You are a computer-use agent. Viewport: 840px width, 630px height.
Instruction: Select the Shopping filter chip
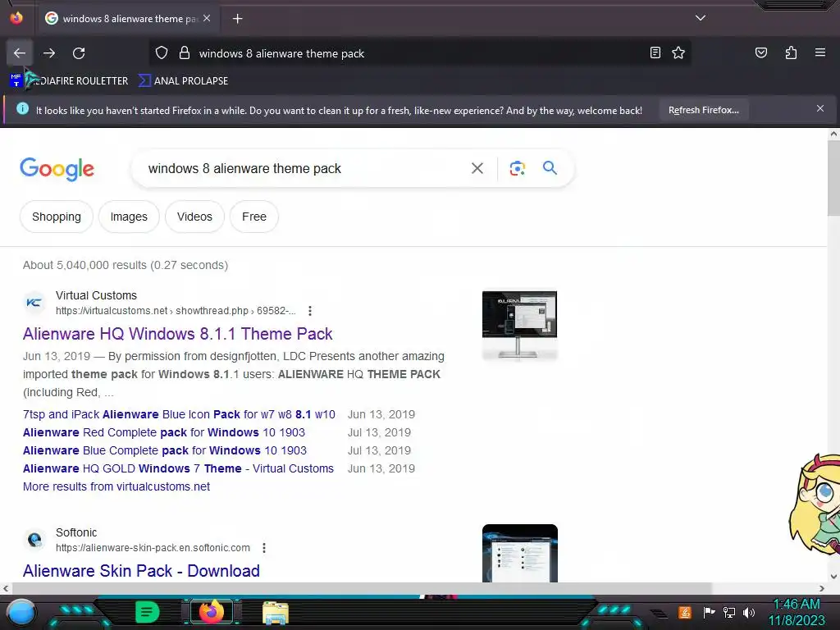coord(57,217)
